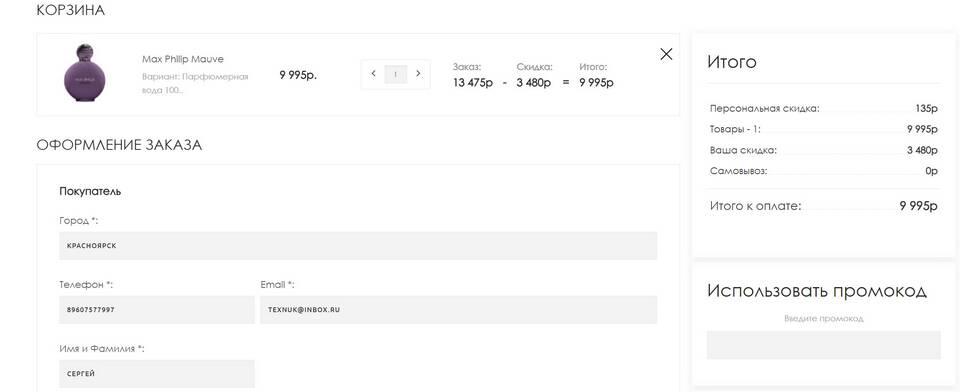The image size is (960, 392).
Task: Select the item price 9 995р.
Action: [x=298, y=75]
